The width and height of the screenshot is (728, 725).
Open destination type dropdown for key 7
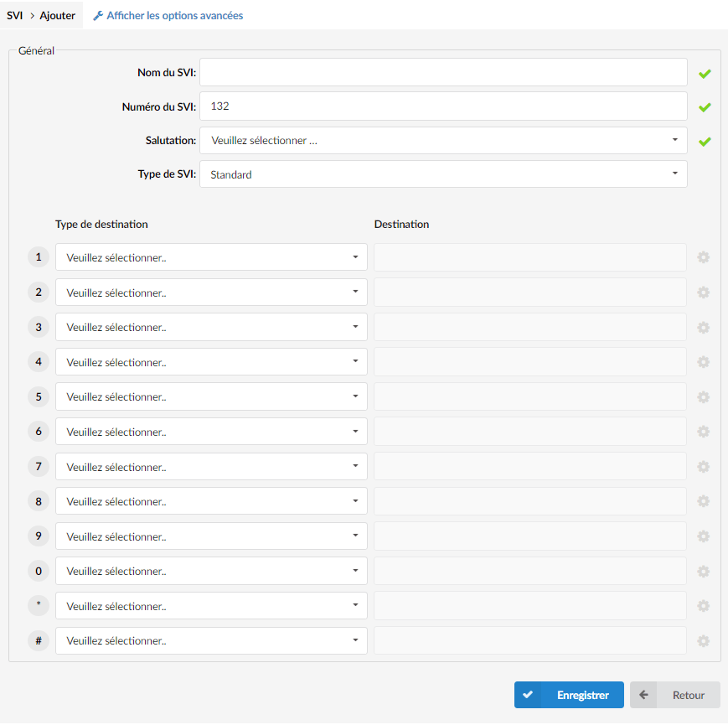click(x=211, y=466)
